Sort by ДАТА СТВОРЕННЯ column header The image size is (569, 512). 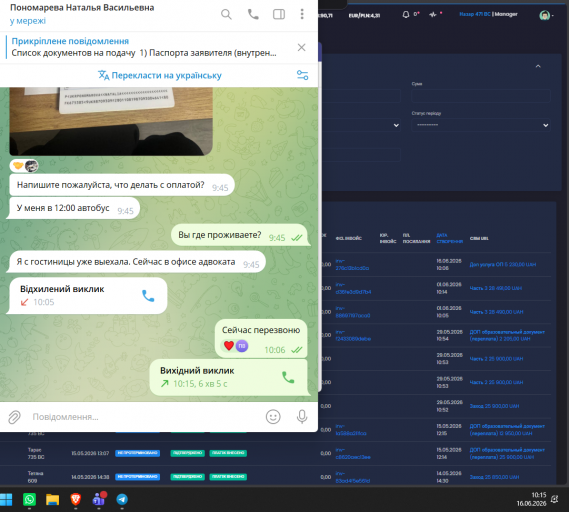(x=449, y=238)
